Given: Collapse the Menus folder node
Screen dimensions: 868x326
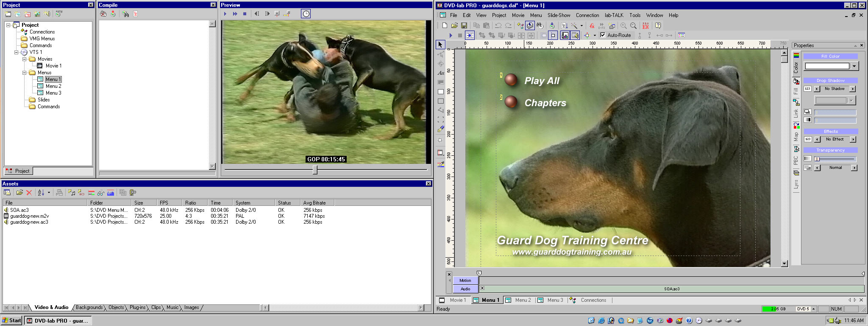Looking at the screenshot, I should [x=25, y=73].
